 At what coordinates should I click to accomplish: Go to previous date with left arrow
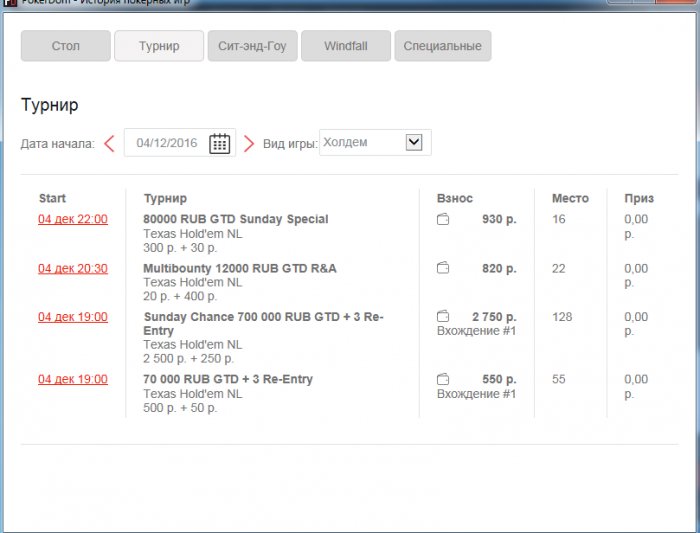coord(109,144)
